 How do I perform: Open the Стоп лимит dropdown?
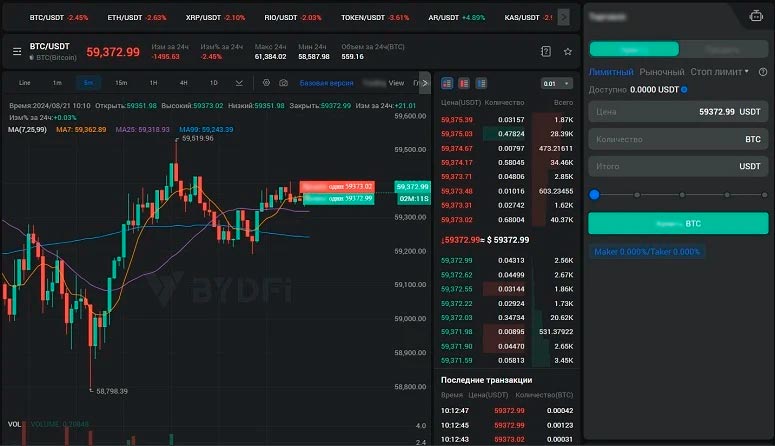[719, 72]
